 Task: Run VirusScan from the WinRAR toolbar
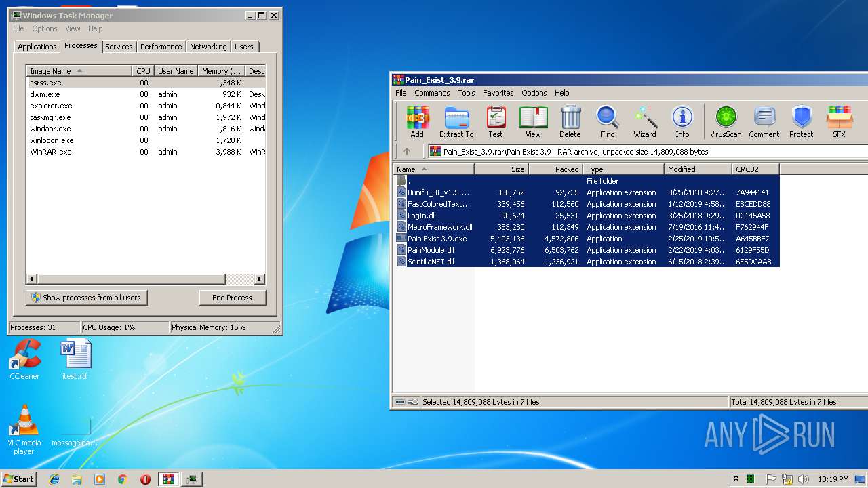pos(726,121)
